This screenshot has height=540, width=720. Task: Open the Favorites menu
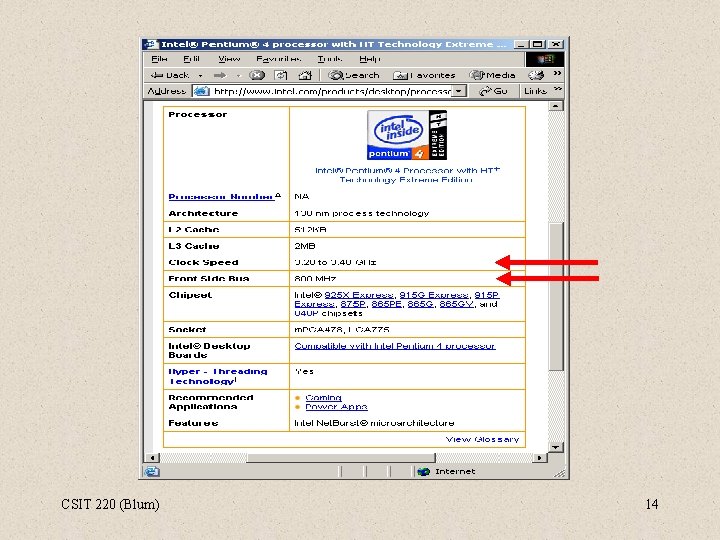coord(279,59)
